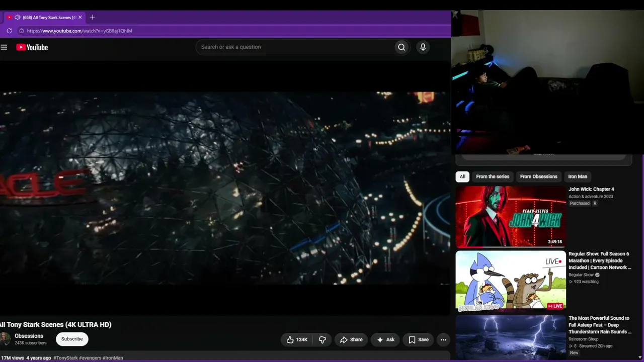Go to YouTube home via the logo
Image resolution: width=644 pixels, height=362 pixels.
click(32, 47)
